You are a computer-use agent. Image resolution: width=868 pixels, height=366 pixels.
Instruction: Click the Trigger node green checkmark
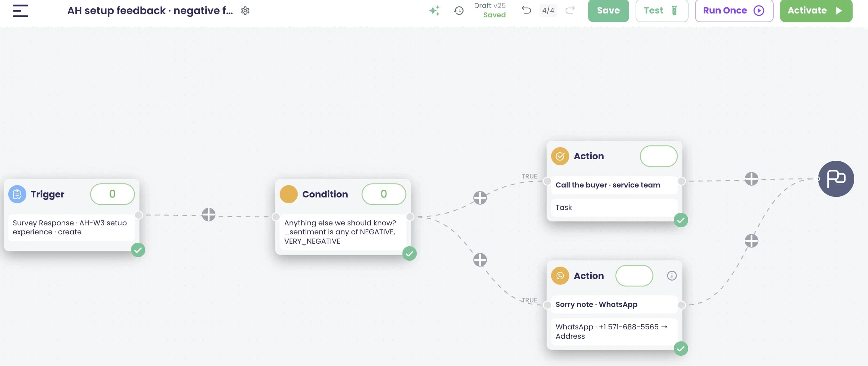(x=138, y=250)
